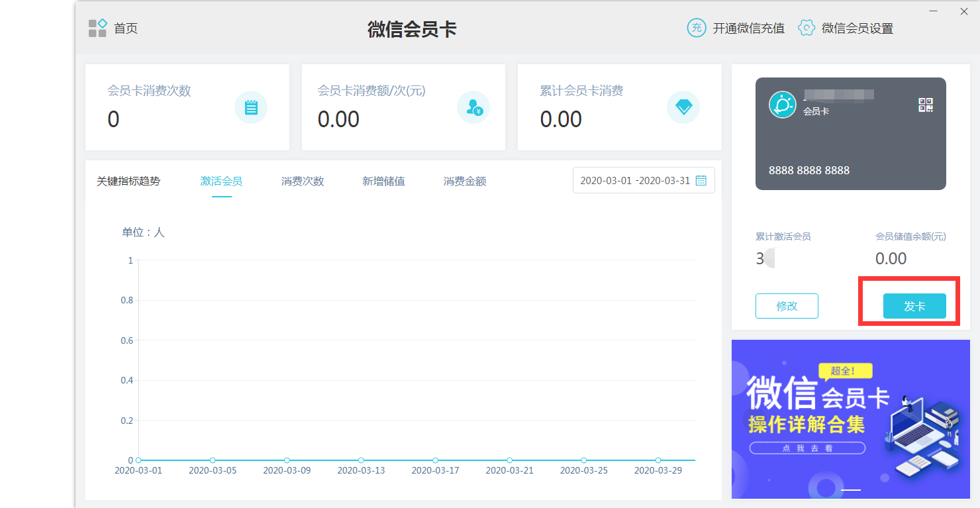This screenshot has height=508, width=980.
Task: Click the chart data point at 2020-03-09
Action: point(287,460)
